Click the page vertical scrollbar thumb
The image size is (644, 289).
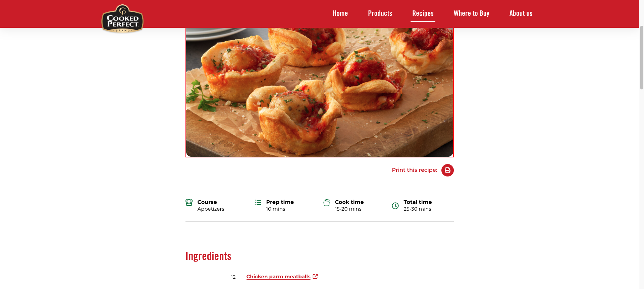pyautogui.click(x=641, y=57)
